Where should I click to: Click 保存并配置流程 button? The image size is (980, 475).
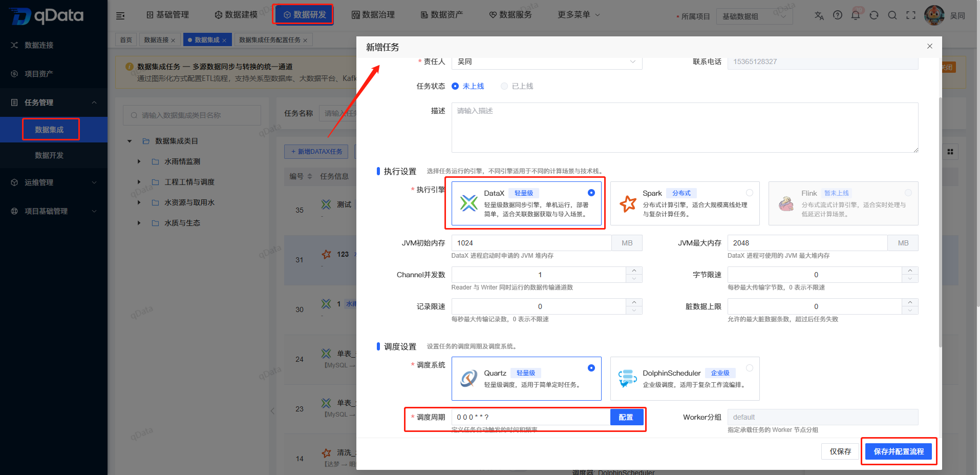tap(899, 451)
